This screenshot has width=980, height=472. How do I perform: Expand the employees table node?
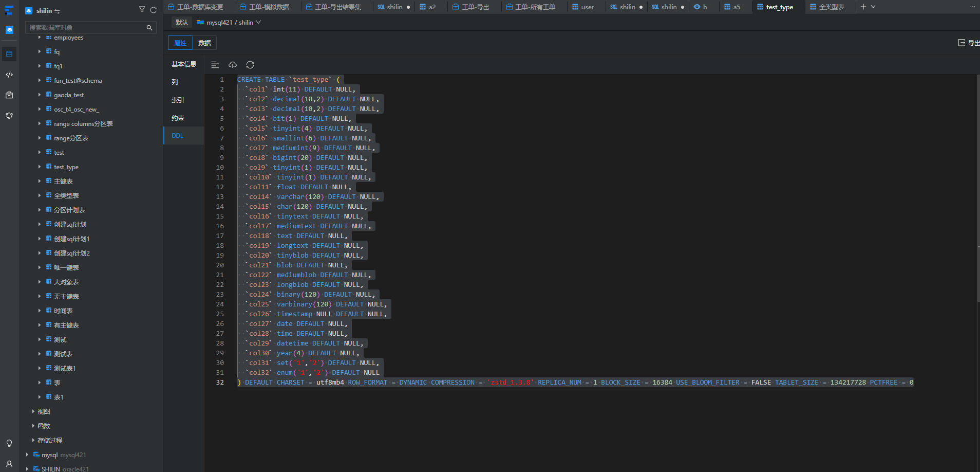pos(40,37)
